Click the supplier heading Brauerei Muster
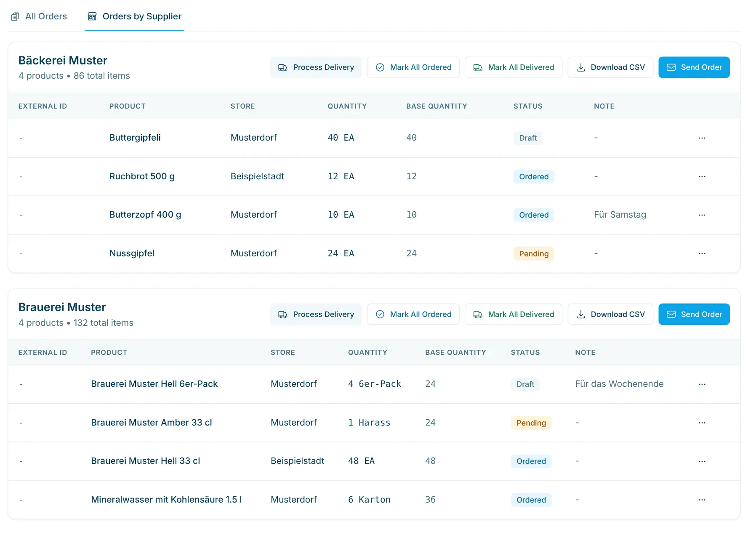This screenshot has height=535, width=756. click(62, 307)
